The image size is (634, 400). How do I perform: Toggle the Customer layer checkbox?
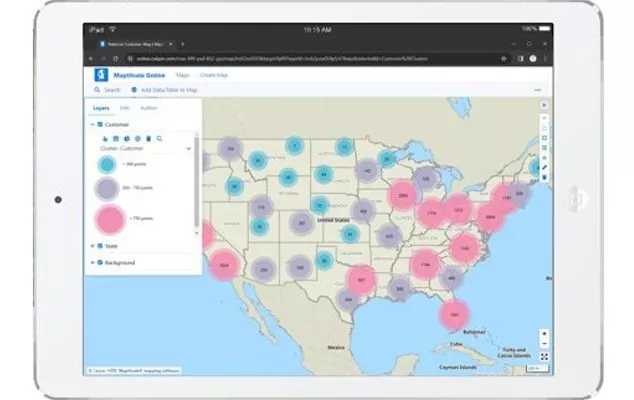click(100, 124)
